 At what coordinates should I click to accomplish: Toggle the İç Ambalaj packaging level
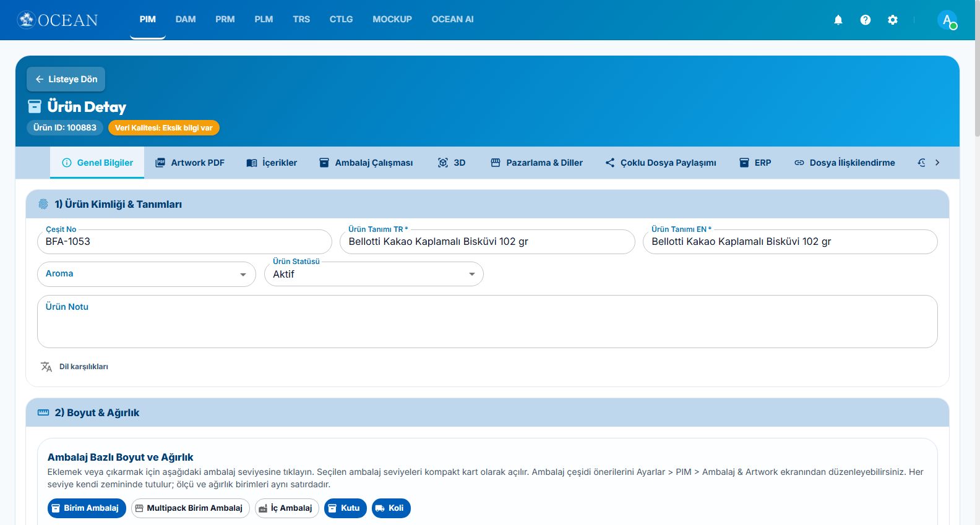tap(286, 508)
